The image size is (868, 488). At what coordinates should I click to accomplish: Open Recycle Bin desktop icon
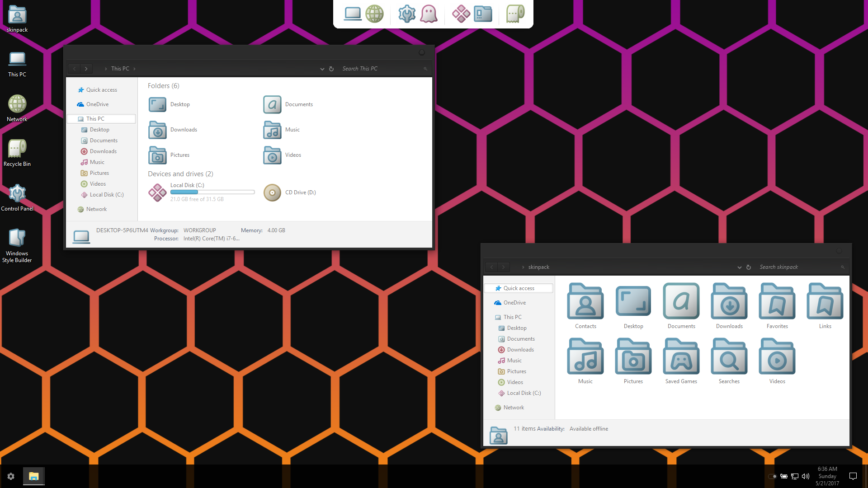tap(17, 149)
